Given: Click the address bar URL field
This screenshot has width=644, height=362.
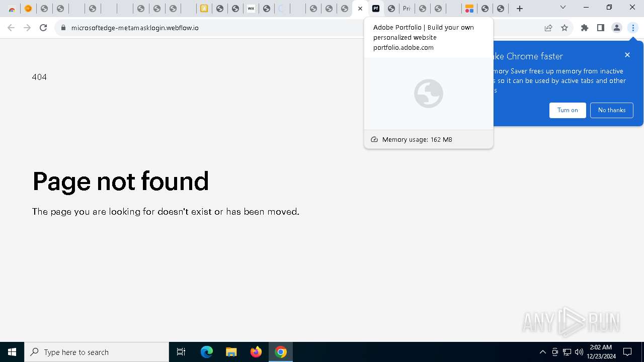Looking at the screenshot, I should point(302,28).
